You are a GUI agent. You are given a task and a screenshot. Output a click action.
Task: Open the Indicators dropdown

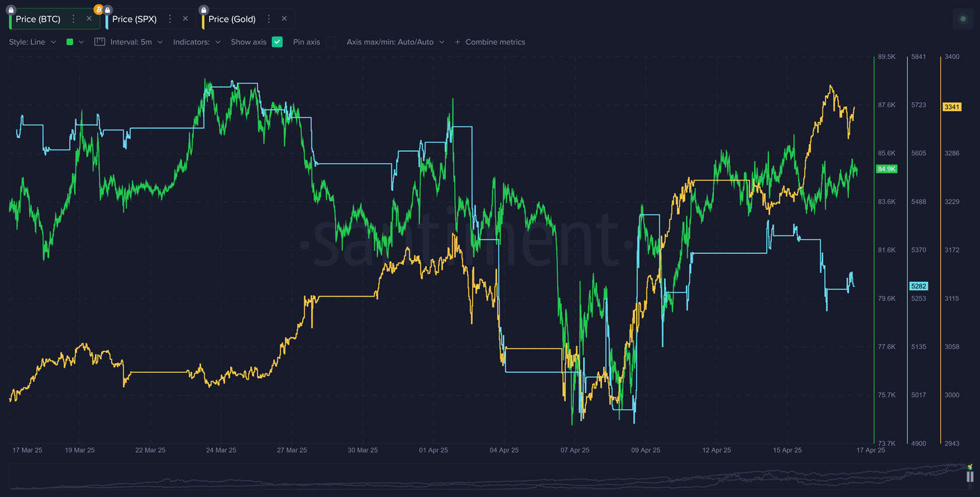[197, 42]
